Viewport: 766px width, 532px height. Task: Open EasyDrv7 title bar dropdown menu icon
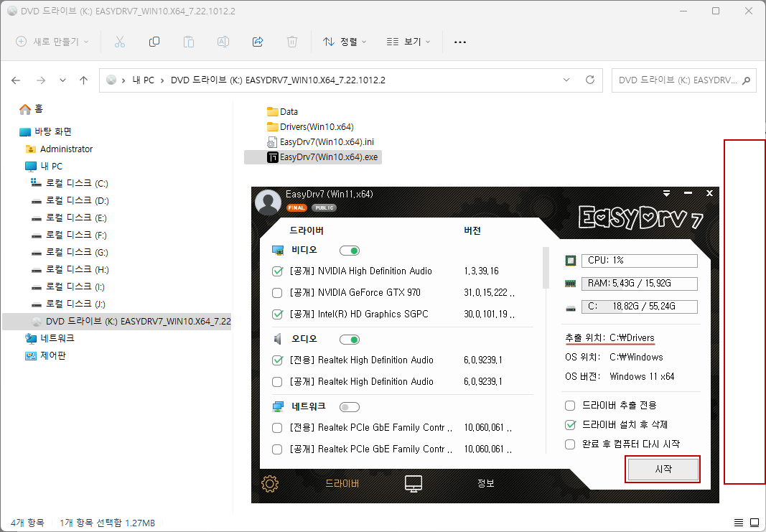(x=666, y=194)
